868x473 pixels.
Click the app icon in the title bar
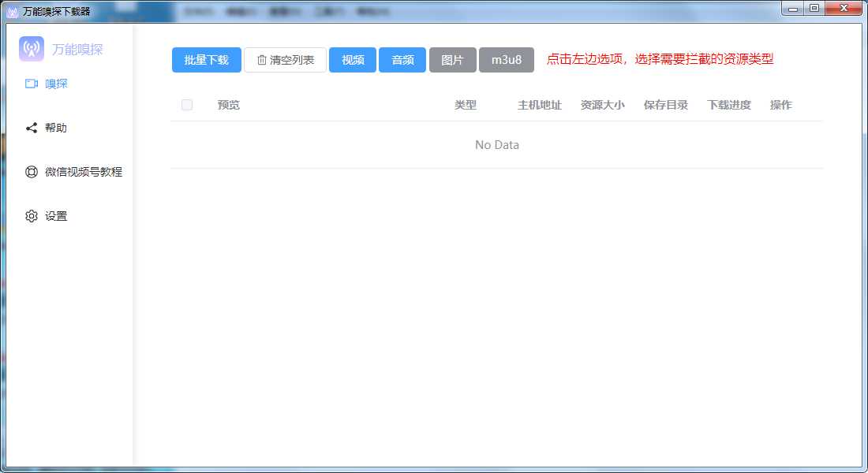tap(13, 11)
